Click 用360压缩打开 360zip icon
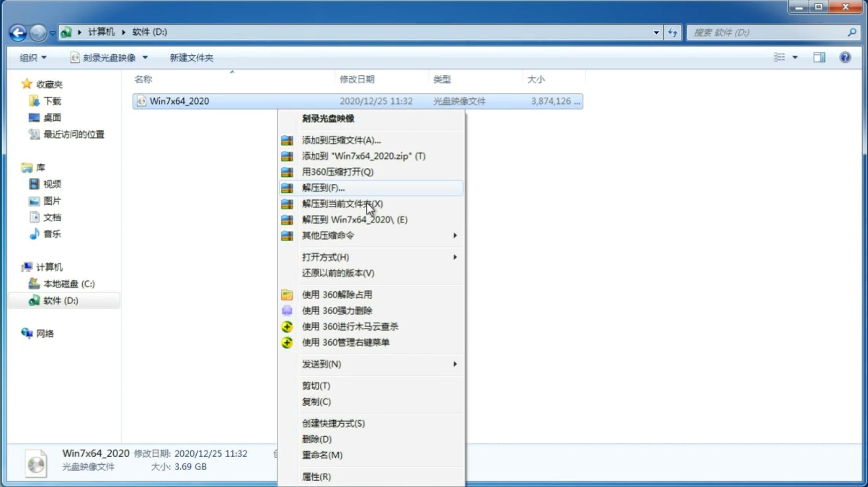The width and height of the screenshot is (868, 487). [288, 171]
